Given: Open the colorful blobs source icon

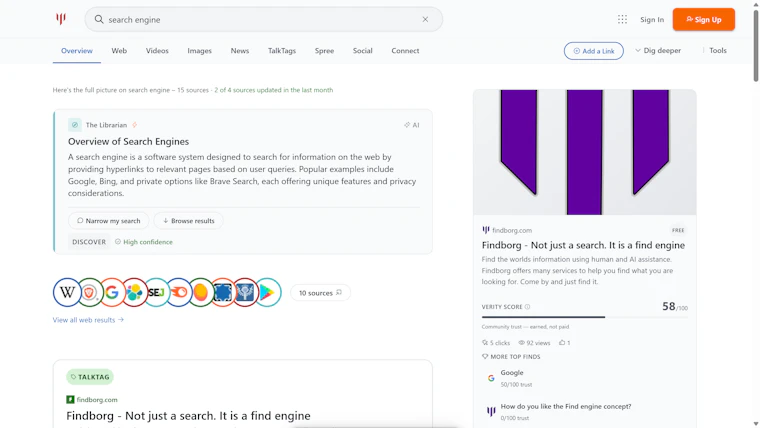Looking at the screenshot, I should [x=134, y=292].
